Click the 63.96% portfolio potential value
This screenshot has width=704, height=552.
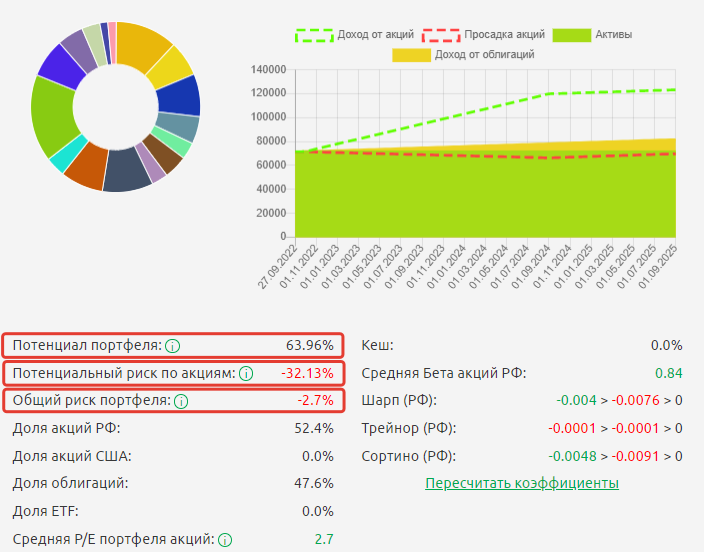309,346
